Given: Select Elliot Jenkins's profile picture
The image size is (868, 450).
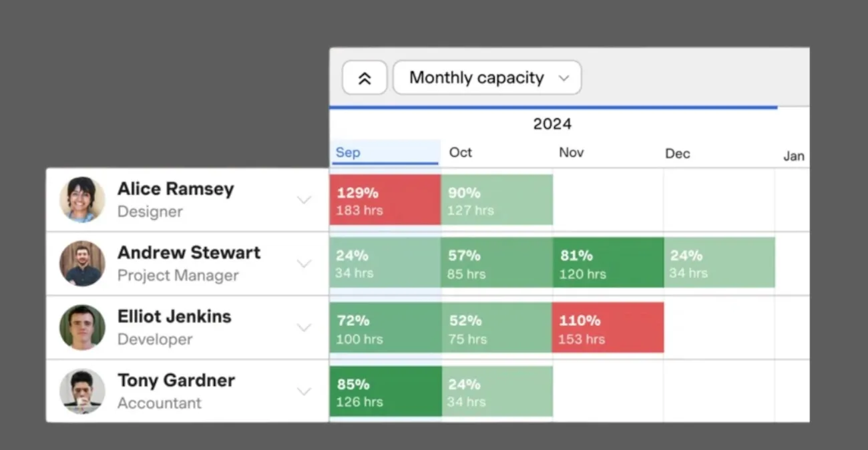Looking at the screenshot, I should [x=81, y=327].
